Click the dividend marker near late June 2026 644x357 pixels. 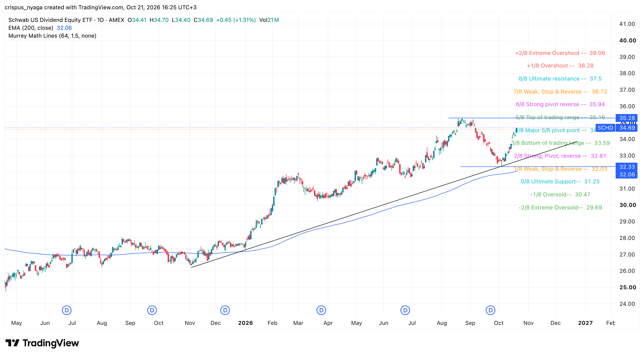tap(405, 310)
